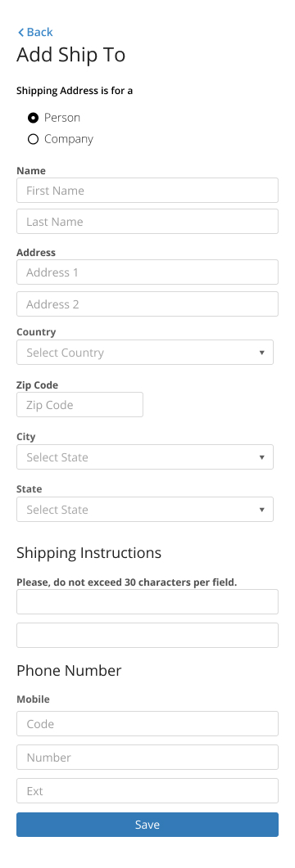This screenshot has height=868, width=295.
Task: Click the Zip Code field
Action: pos(79,405)
